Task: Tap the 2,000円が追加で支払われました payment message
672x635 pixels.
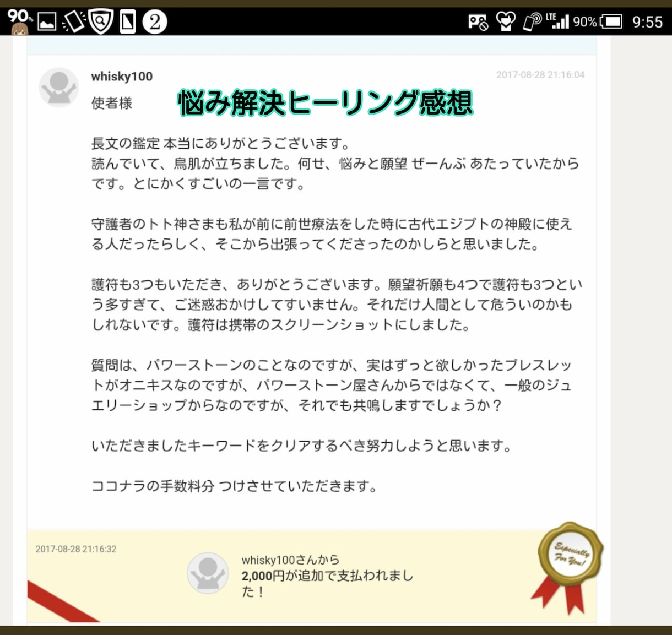Action: pos(327,584)
